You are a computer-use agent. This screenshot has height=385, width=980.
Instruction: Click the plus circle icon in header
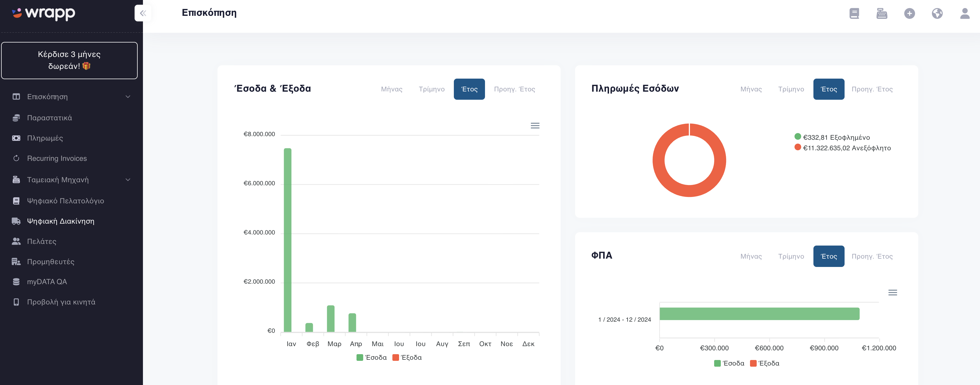click(909, 14)
